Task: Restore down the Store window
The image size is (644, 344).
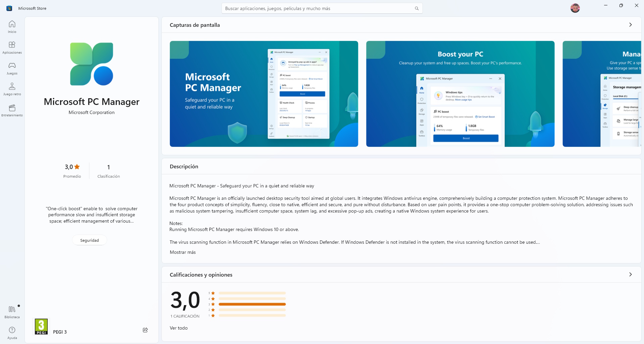Action: [x=621, y=5]
